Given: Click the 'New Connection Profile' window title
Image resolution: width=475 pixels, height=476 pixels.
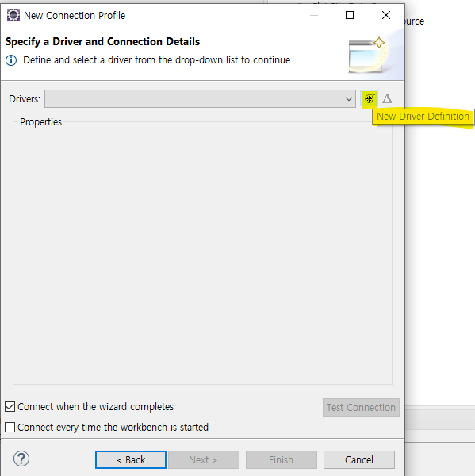Looking at the screenshot, I should click(75, 16).
